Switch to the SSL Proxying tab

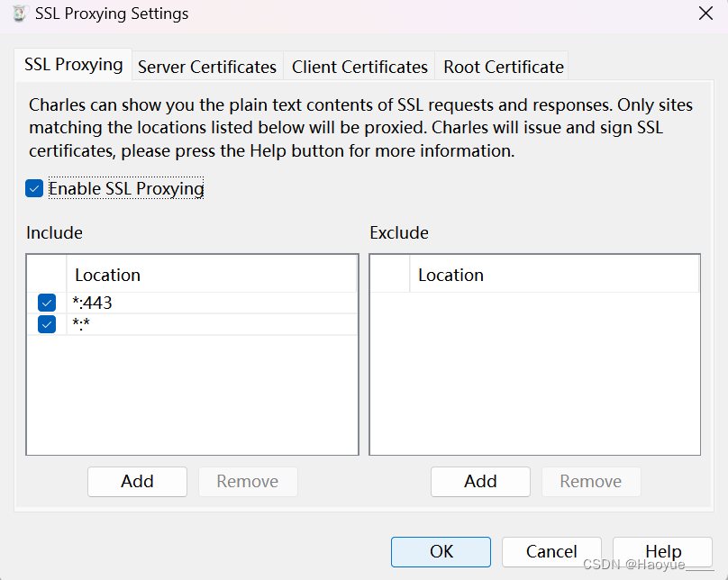(x=73, y=65)
